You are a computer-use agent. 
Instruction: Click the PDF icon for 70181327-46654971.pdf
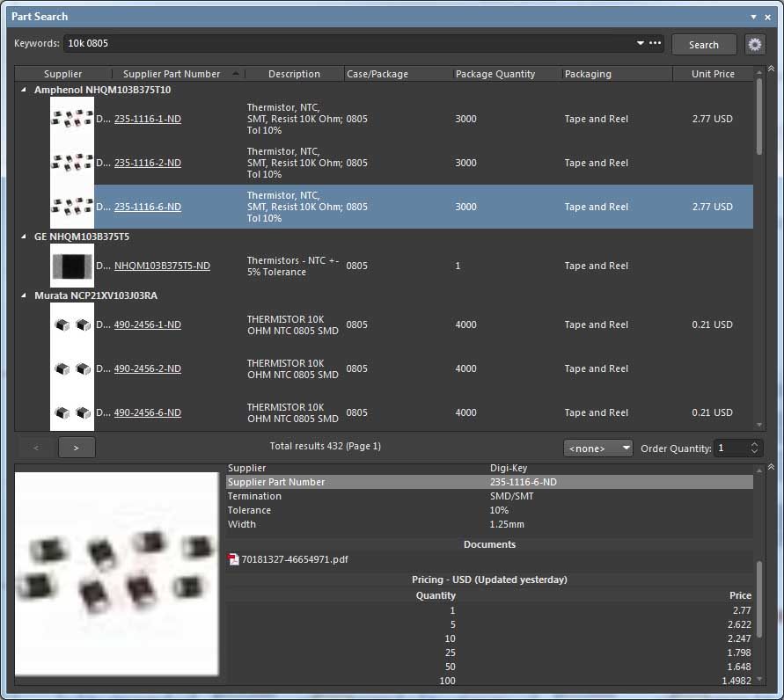(233, 559)
